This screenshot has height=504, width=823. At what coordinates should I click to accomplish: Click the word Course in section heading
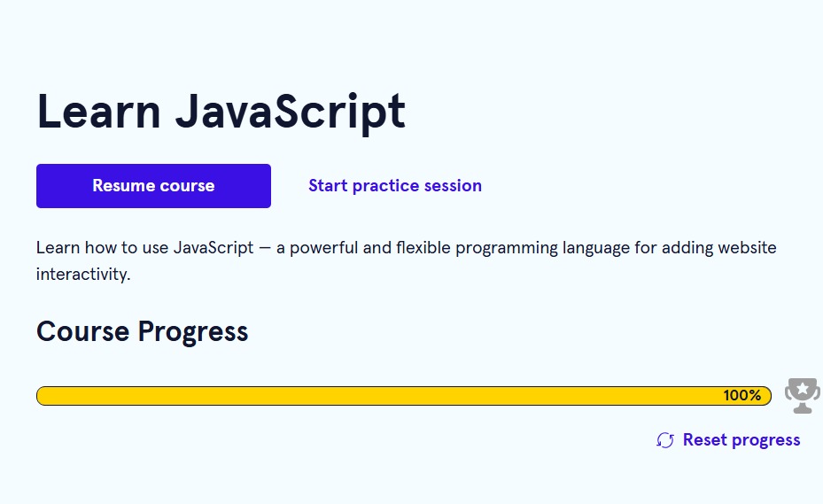point(83,331)
